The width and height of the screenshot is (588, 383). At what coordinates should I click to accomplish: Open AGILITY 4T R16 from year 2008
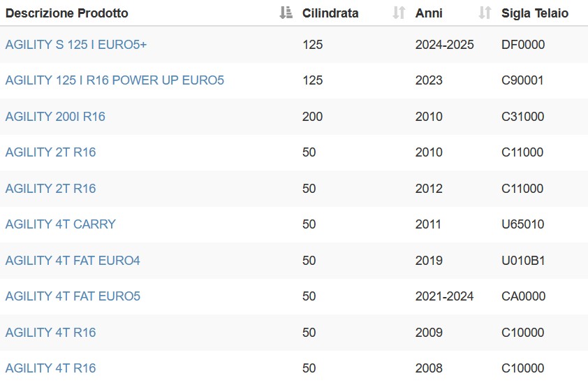(x=50, y=368)
